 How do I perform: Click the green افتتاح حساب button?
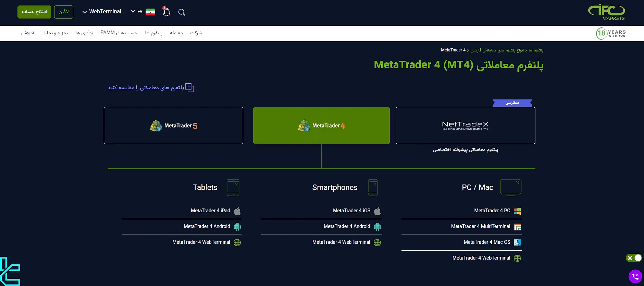click(34, 12)
